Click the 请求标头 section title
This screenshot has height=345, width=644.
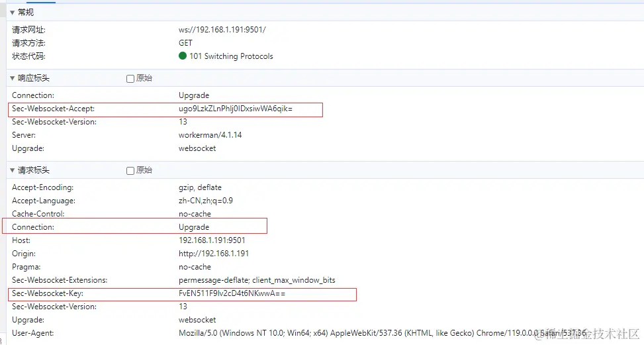tap(34, 170)
